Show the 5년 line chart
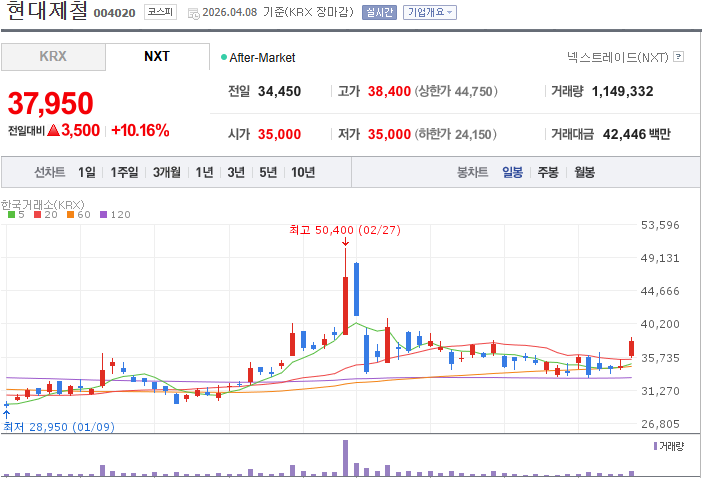702x478 pixels. coord(268,172)
